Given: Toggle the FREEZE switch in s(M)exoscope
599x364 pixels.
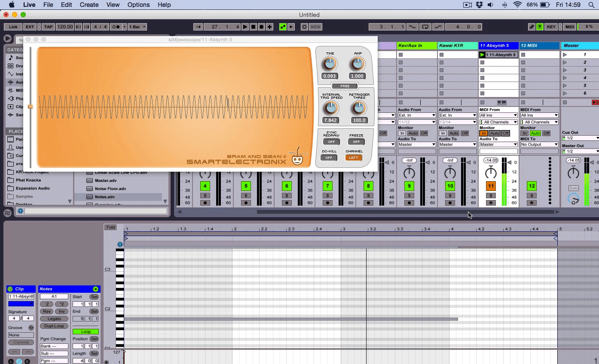Looking at the screenshot, I should tap(356, 142).
